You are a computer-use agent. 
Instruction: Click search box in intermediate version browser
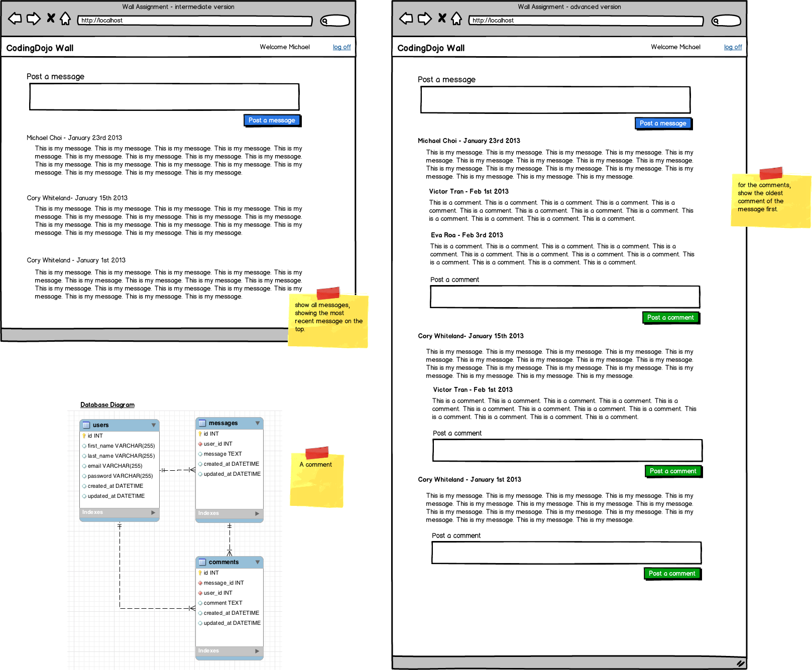[x=335, y=21]
